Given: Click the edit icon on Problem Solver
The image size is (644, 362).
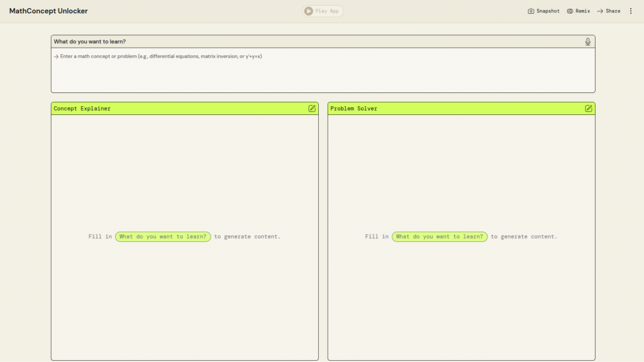Looking at the screenshot, I should pos(589,109).
